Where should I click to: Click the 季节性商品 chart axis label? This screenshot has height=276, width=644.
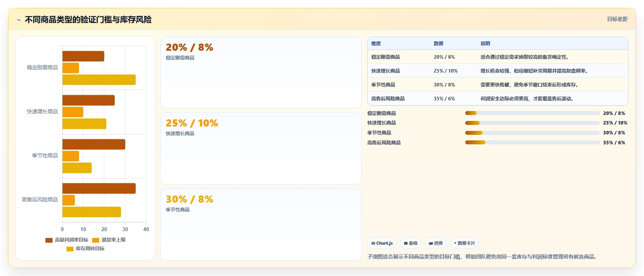click(45, 156)
